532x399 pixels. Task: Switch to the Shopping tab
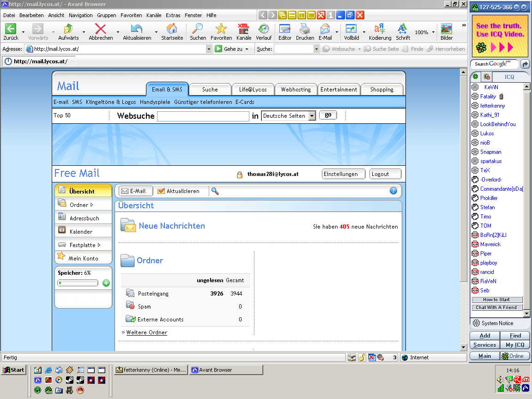[x=382, y=90]
